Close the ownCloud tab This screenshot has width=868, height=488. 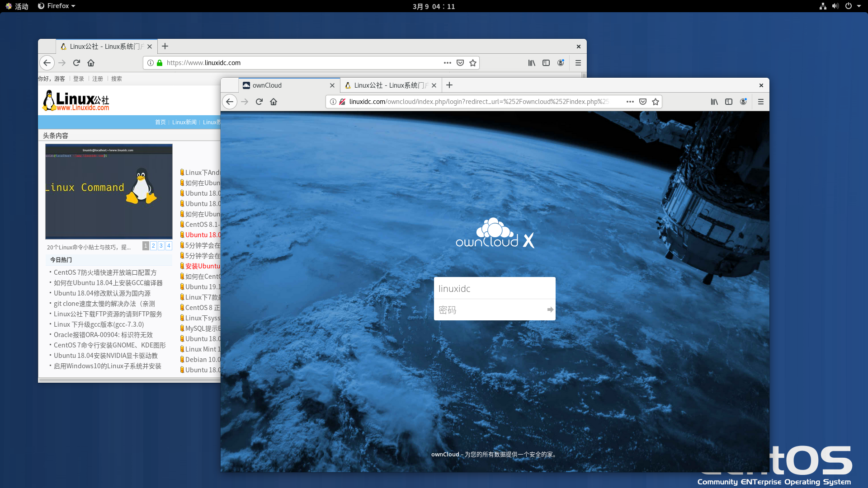tap(332, 85)
